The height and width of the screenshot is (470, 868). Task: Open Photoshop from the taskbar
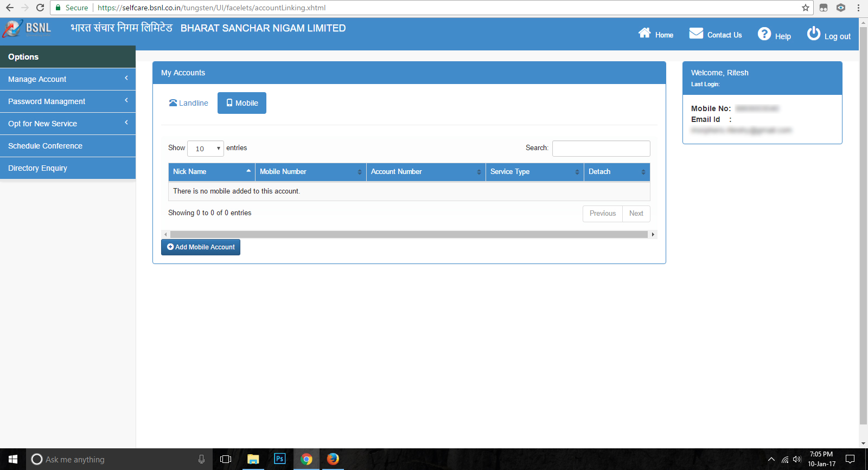(279, 459)
